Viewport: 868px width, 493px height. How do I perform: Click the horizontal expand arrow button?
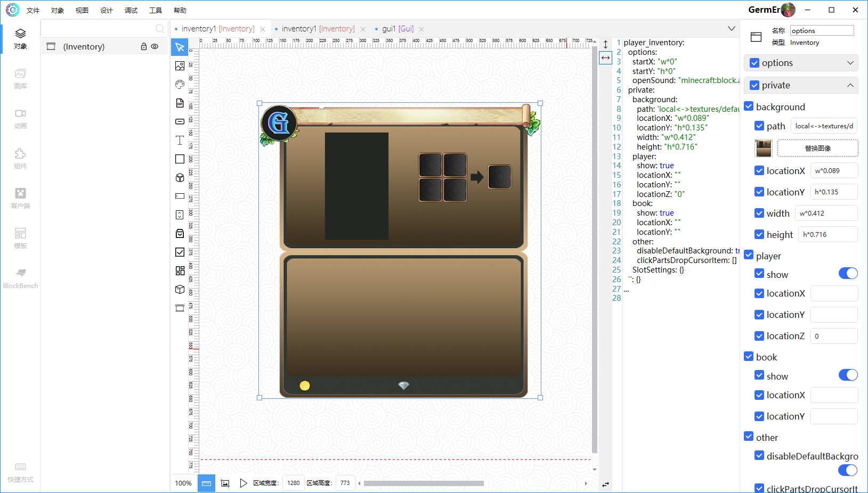pyautogui.click(x=605, y=57)
